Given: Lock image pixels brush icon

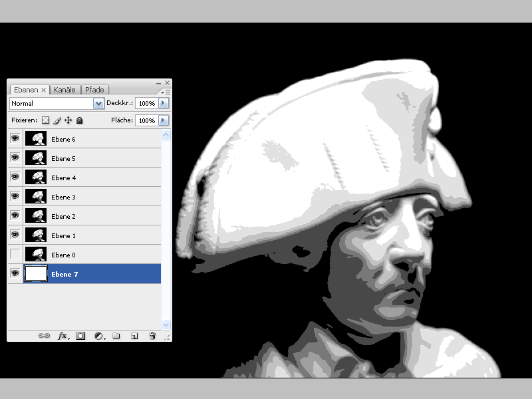Looking at the screenshot, I should click(57, 120).
